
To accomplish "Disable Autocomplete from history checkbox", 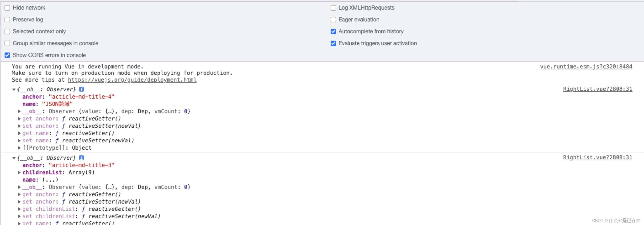I will (333, 31).
